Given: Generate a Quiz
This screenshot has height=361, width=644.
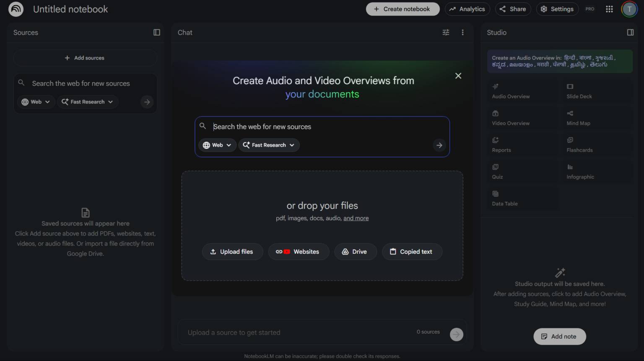Looking at the screenshot, I should (x=522, y=171).
